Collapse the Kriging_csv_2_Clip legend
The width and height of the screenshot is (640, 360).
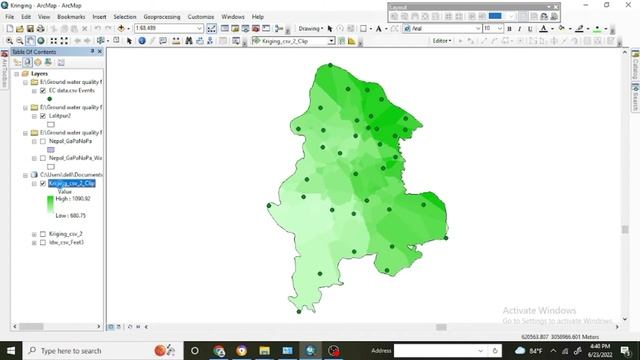pos(34,183)
